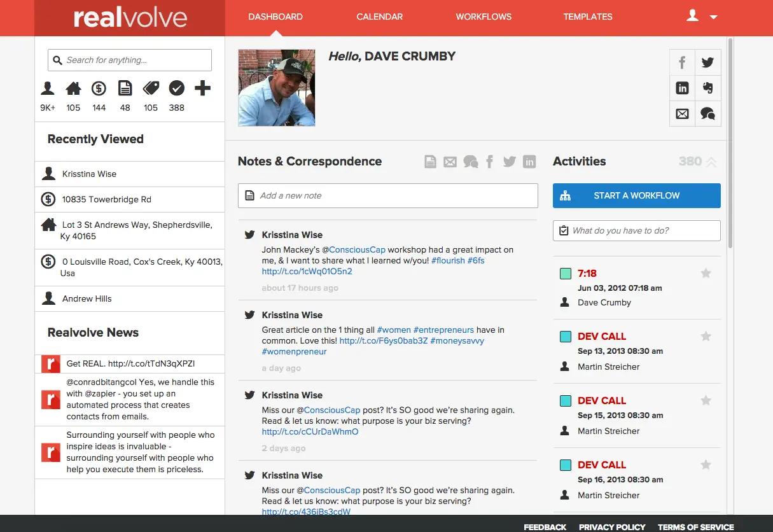Select the house icon showing 105 properties

(x=73, y=90)
